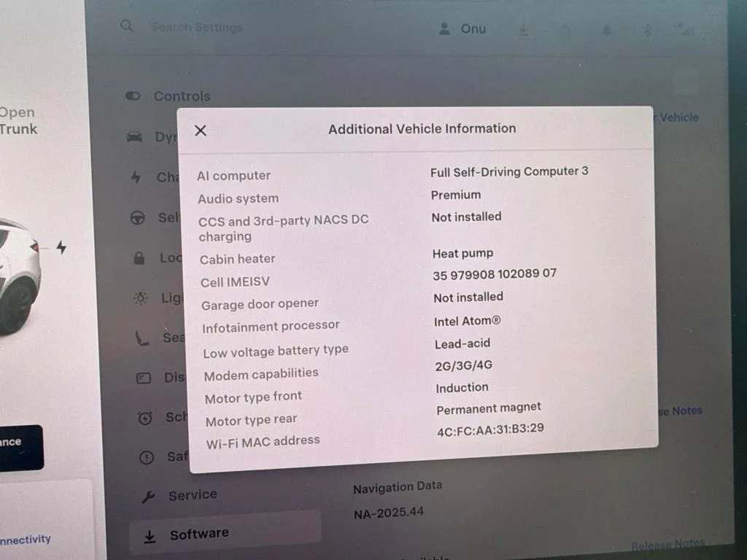
Task: Tap the LTE signal strength icon
Action: click(x=684, y=30)
